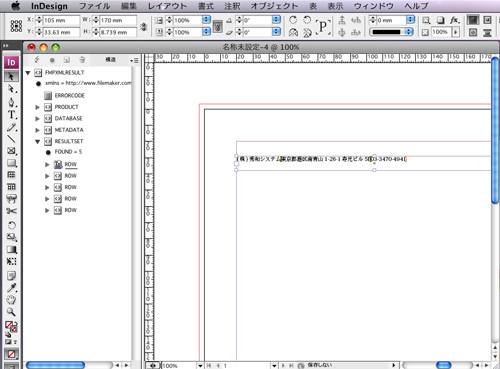
Task: Select the Selection tool arrow
Action: (11, 76)
